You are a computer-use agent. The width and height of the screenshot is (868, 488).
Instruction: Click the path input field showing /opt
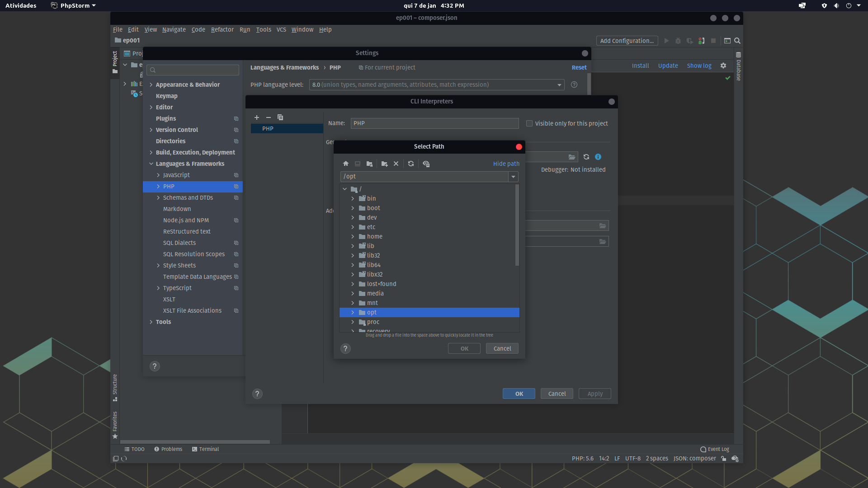pyautogui.click(x=425, y=177)
